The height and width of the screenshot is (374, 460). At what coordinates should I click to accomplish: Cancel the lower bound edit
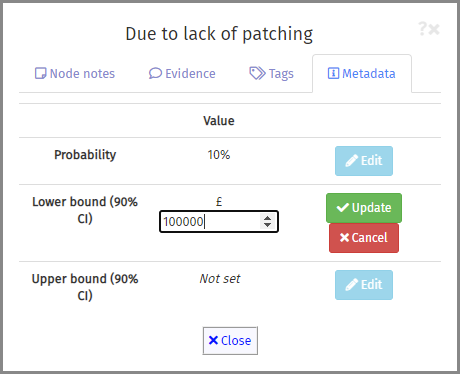(364, 238)
